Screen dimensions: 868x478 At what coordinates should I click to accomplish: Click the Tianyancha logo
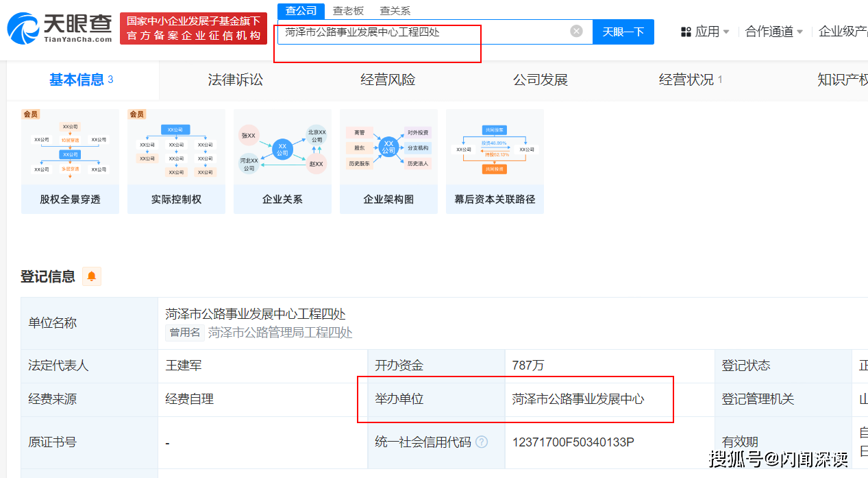click(x=60, y=28)
